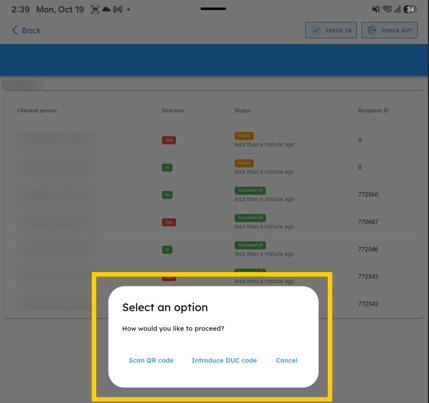Select Response ID 770687
The image size is (429, 403).
pyautogui.click(x=368, y=222)
